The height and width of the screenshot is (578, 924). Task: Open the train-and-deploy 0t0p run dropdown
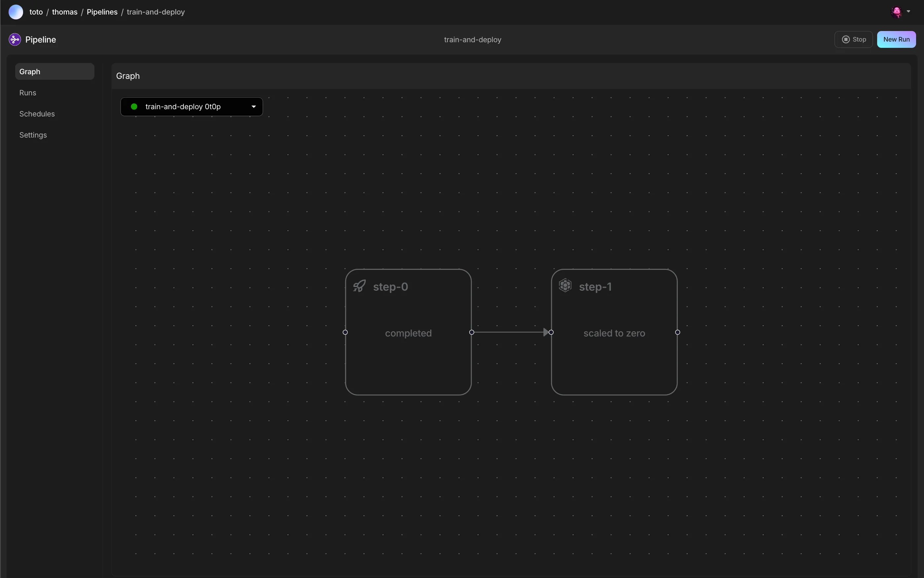[x=191, y=107]
